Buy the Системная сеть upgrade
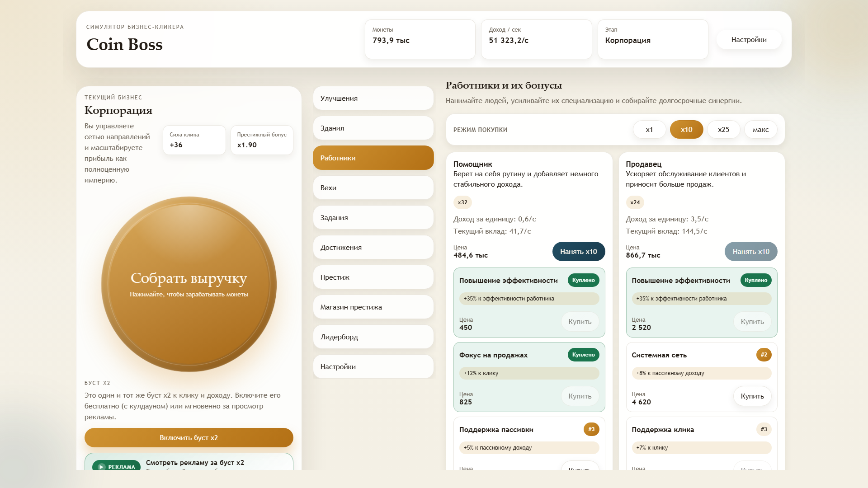The width and height of the screenshot is (868, 488). point(752,396)
